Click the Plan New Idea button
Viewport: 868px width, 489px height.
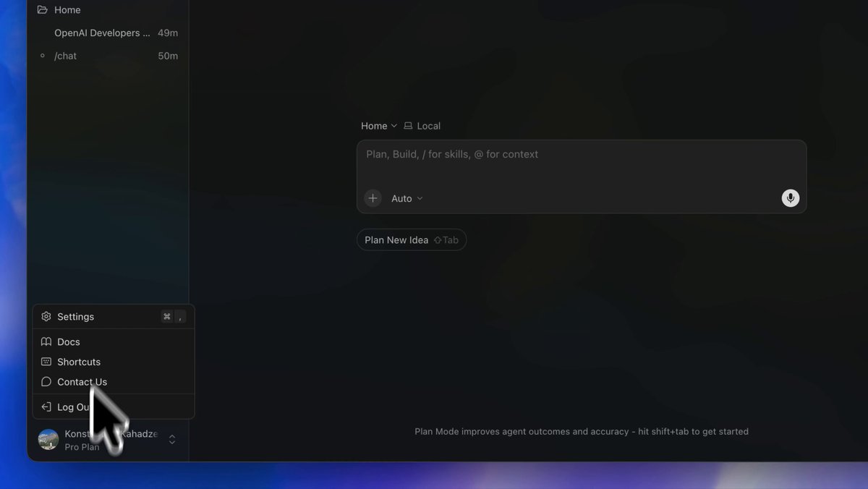(412, 240)
